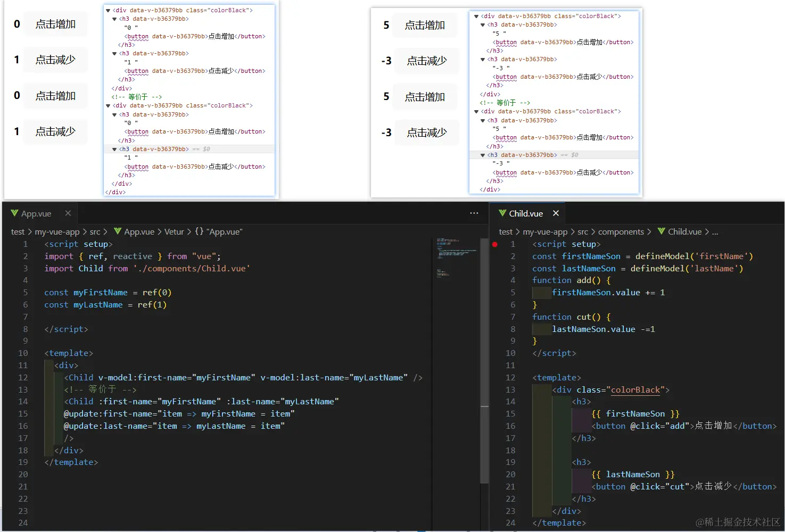The height and width of the screenshot is (532, 785).
Task: Close the App.vue editor tab
Action: point(68,213)
